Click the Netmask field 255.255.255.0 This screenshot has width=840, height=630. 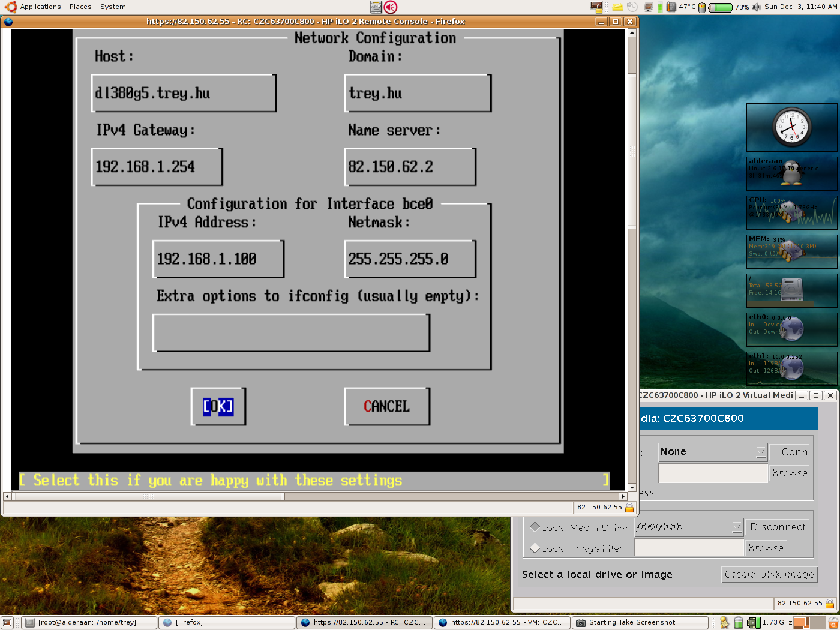coord(410,259)
